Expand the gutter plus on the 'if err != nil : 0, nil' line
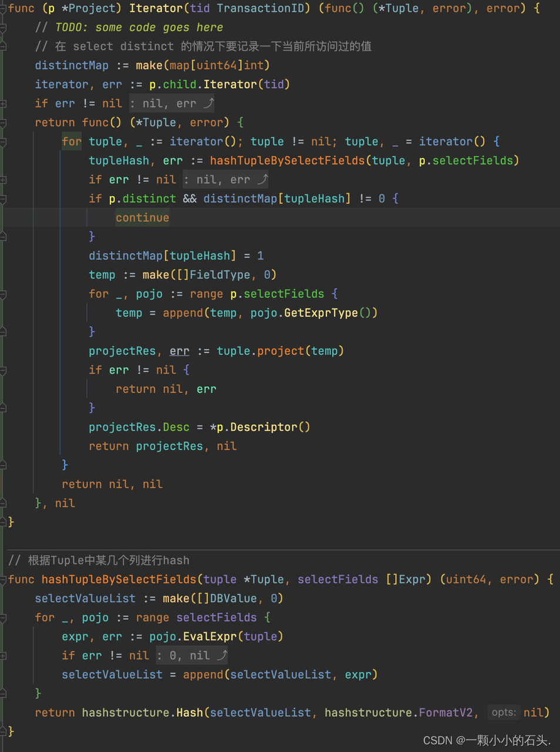 click(3, 656)
